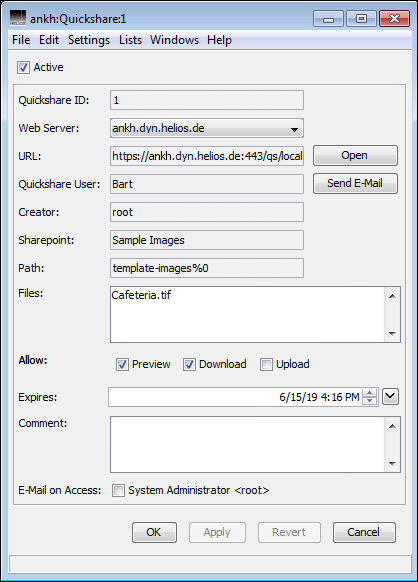The image size is (418, 582).
Task: Confirm with the OK button
Action: coord(154,532)
